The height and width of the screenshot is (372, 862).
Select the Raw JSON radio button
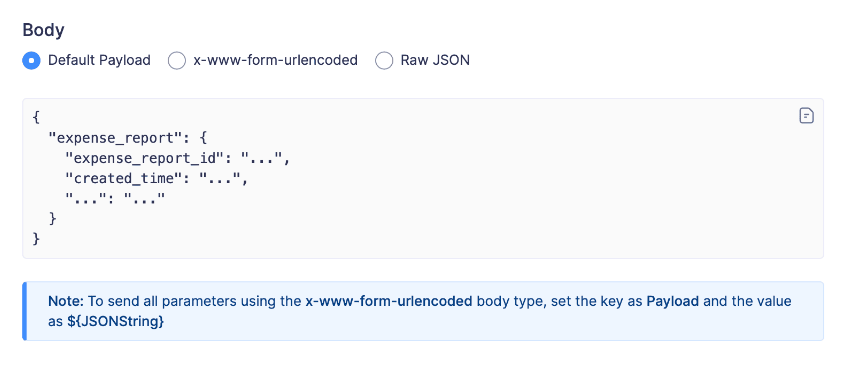point(384,60)
